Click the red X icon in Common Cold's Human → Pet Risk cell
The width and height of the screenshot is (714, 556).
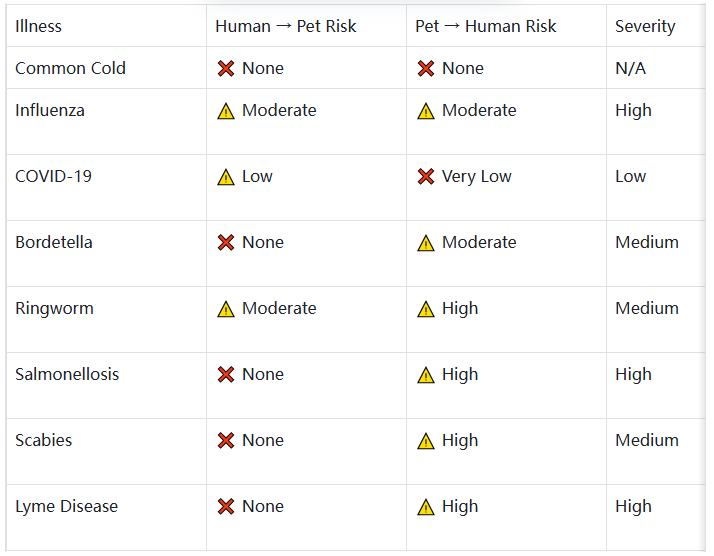coord(226,69)
